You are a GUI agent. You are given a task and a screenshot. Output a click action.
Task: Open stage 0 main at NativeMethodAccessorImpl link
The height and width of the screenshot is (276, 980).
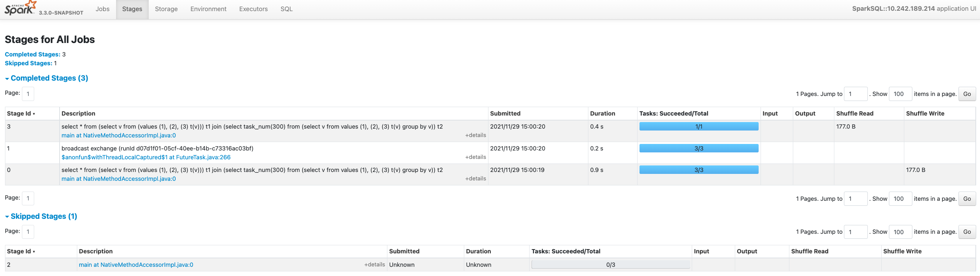click(119, 179)
